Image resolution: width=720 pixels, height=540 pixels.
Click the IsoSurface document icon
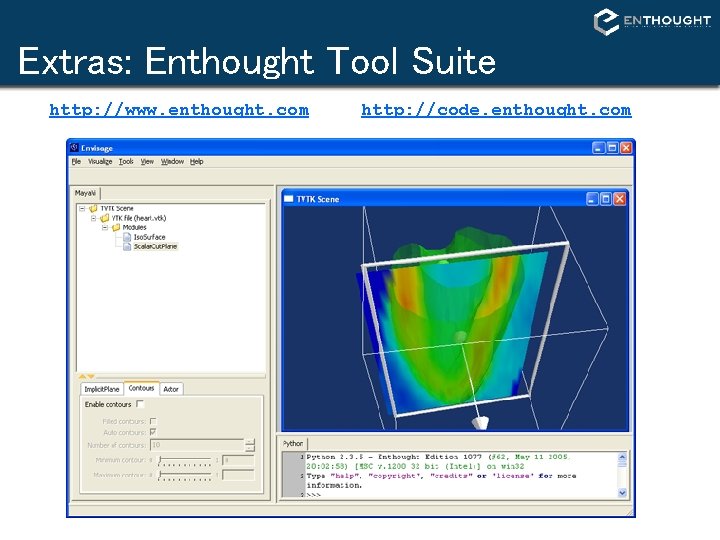tap(127, 237)
